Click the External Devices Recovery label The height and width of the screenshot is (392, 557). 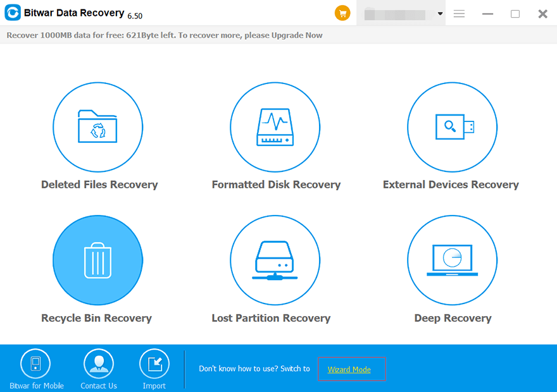pos(451,185)
